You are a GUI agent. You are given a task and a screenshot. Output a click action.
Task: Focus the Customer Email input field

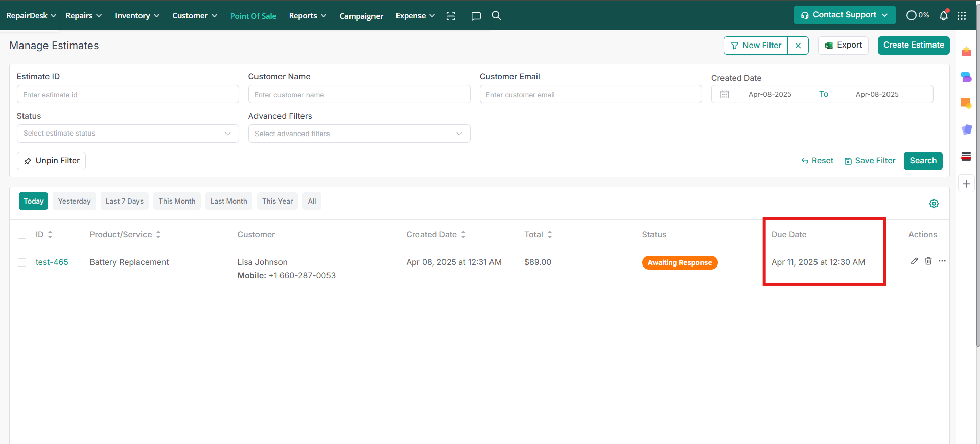coord(591,95)
